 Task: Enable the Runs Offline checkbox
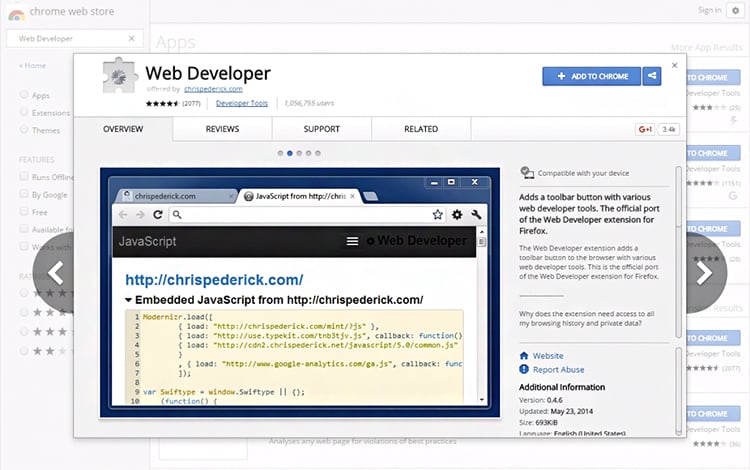coord(23,176)
